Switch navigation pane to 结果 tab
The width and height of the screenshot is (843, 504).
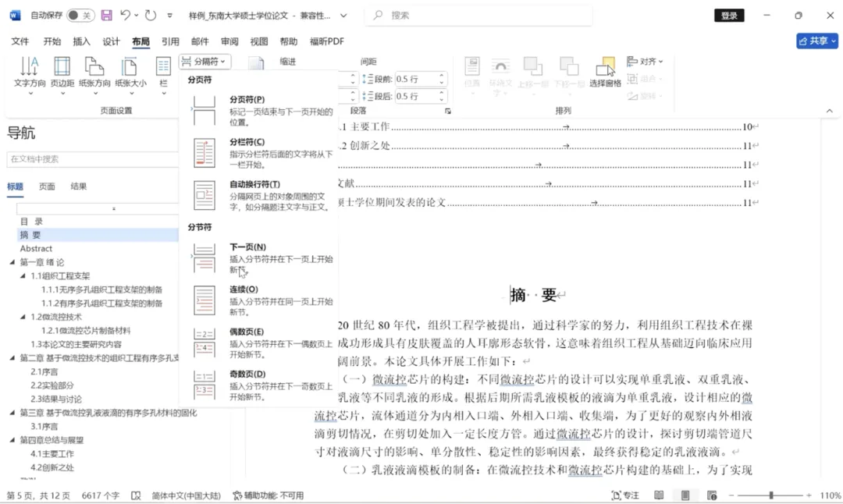79,186
